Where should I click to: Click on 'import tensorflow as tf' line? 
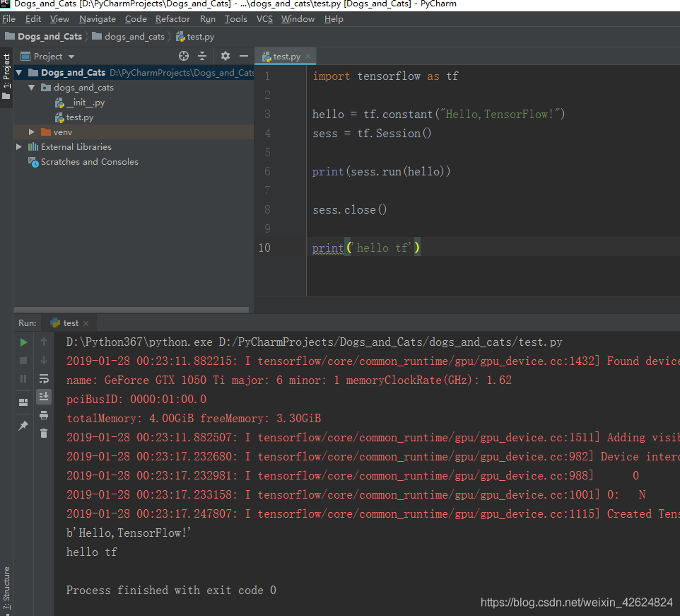385,76
